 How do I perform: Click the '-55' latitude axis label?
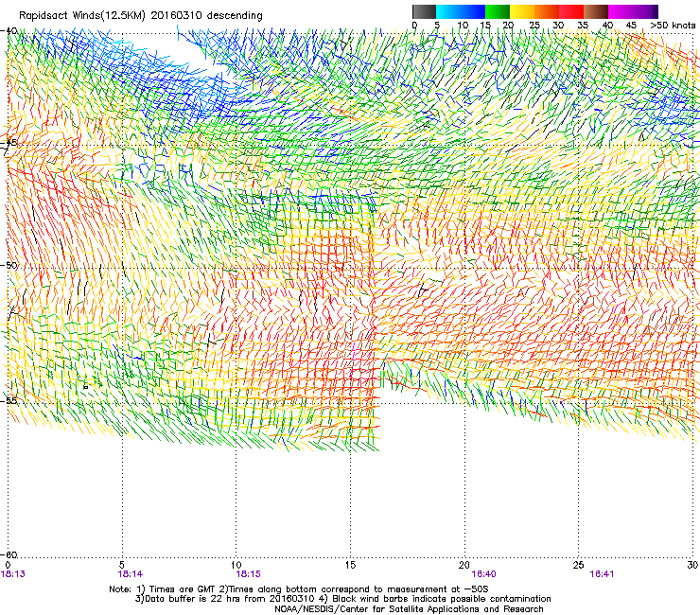click(9, 400)
